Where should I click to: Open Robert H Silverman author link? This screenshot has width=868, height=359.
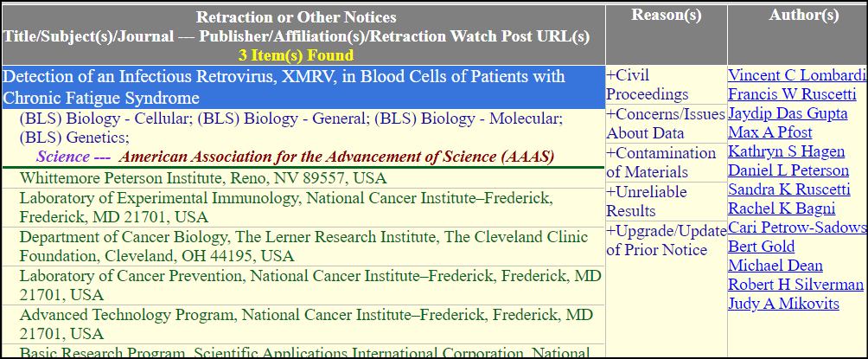[796, 285]
